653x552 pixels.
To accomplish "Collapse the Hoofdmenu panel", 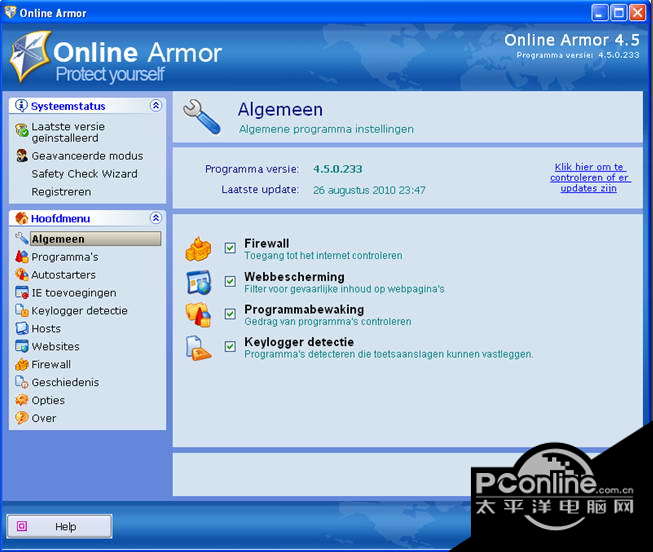I will pos(156,217).
